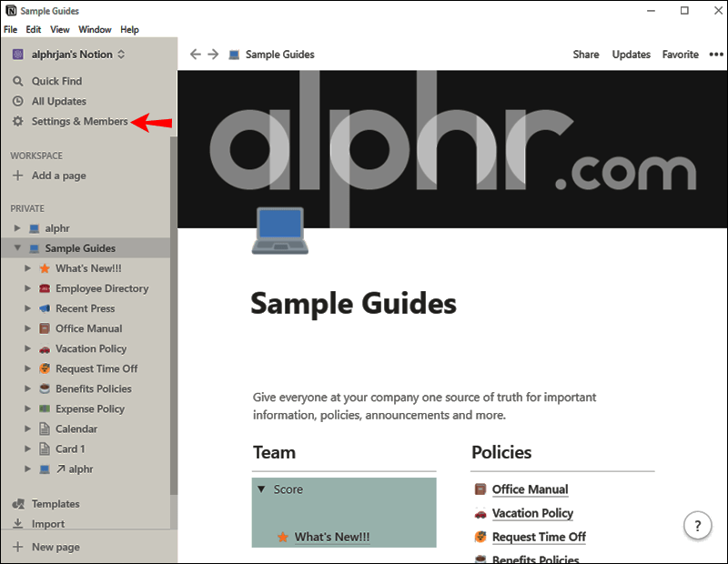Click the document icon of Calendar page
728x564 pixels.
pos(45,429)
